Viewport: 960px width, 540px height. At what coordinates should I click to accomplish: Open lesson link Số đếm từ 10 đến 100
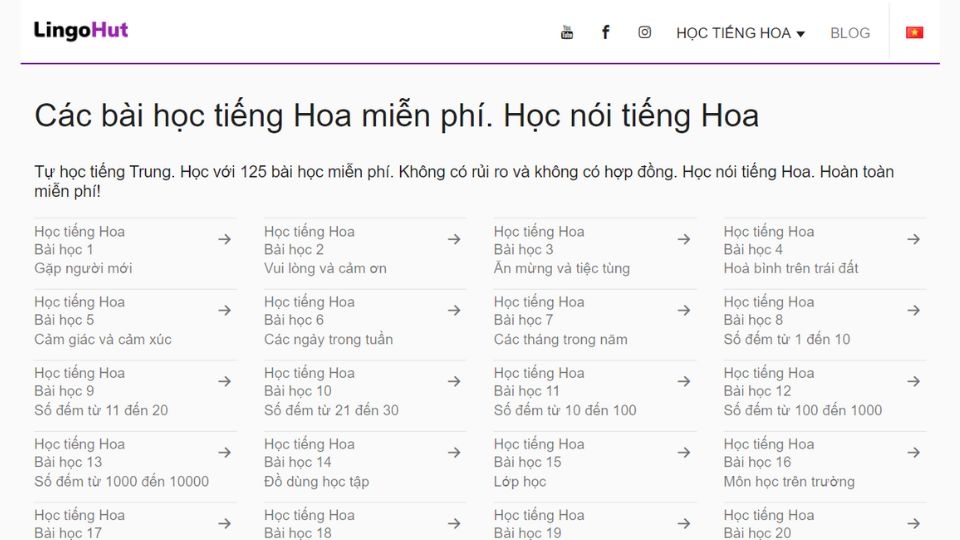click(565, 410)
